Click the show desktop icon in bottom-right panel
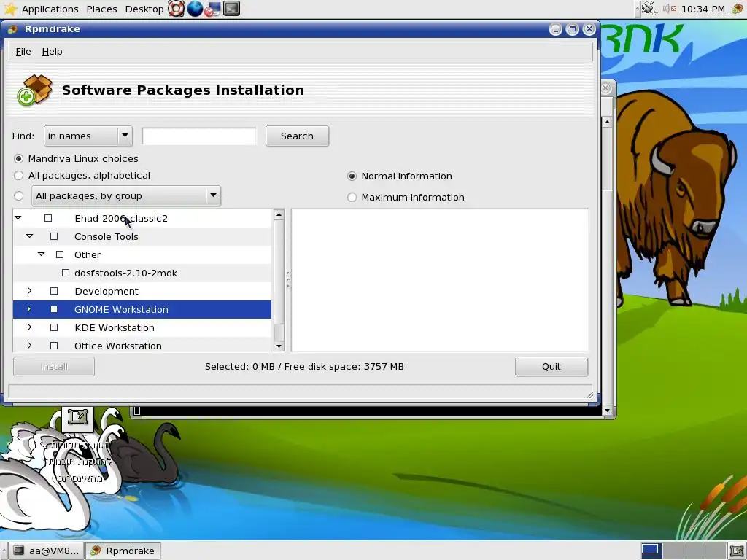Viewport: 747px width, 560px height. tap(737, 551)
